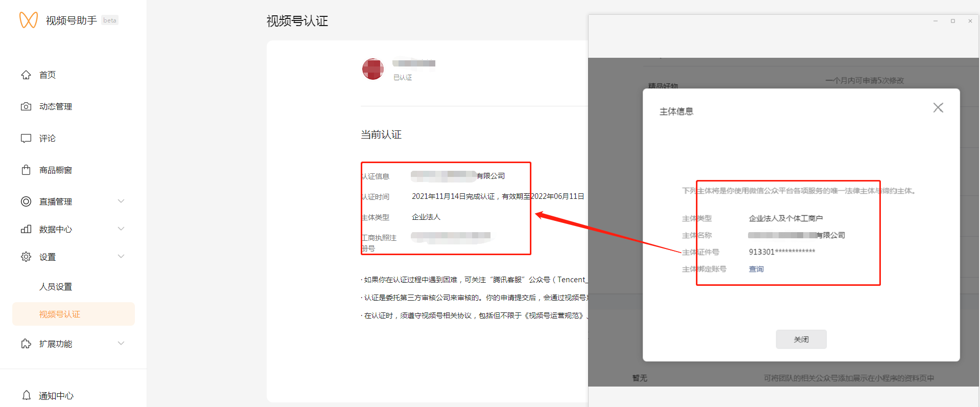980x407 pixels.
Task: Click the puzzle icon for 扩展功能
Action: [26, 344]
